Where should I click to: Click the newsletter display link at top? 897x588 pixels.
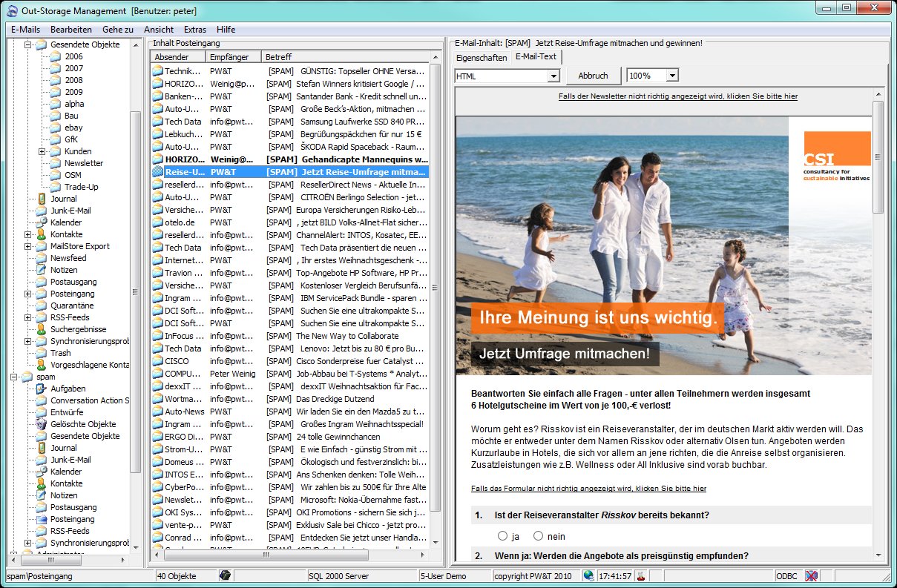tap(678, 96)
